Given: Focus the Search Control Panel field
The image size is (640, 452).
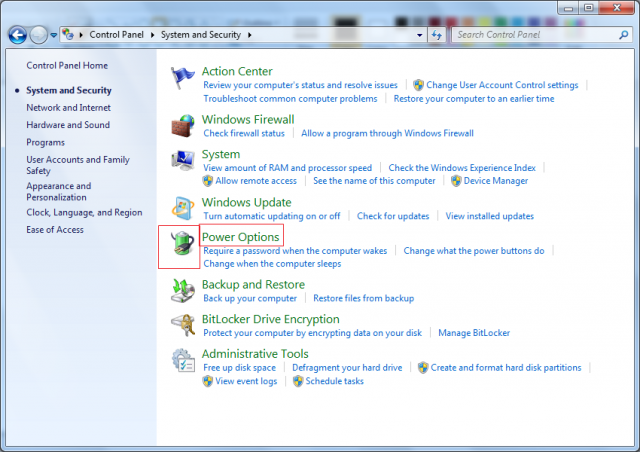Looking at the screenshot, I should coord(535,35).
